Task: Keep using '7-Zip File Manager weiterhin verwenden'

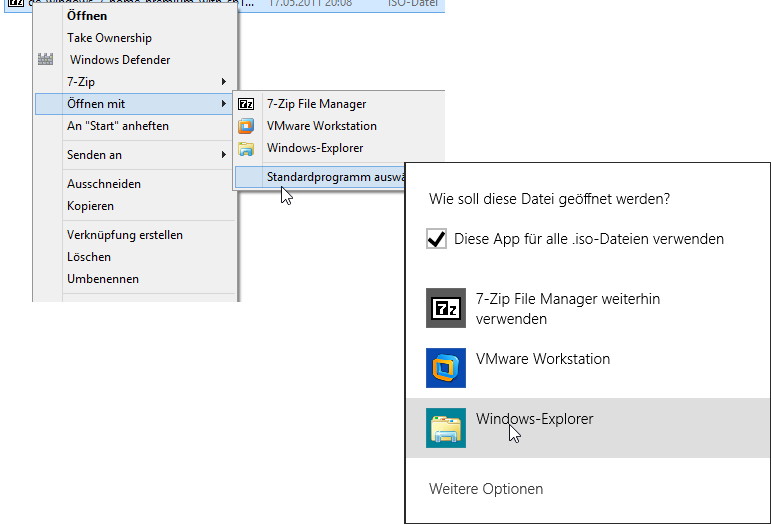Action: point(567,309)
